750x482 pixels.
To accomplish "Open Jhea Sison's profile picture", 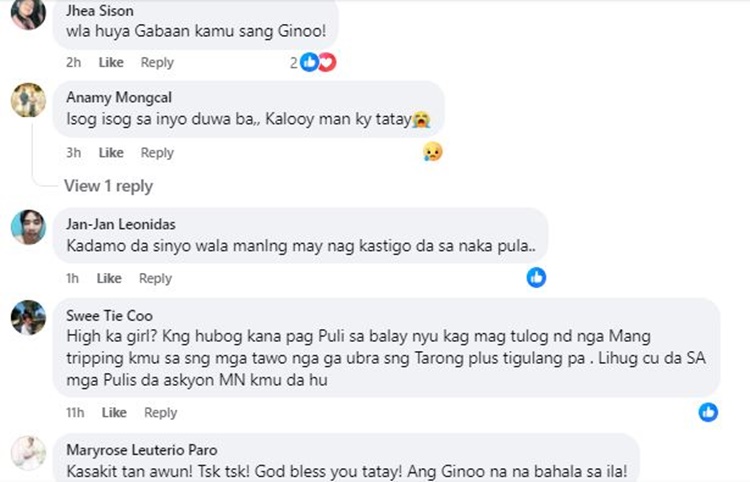I will tap(28, 13).
